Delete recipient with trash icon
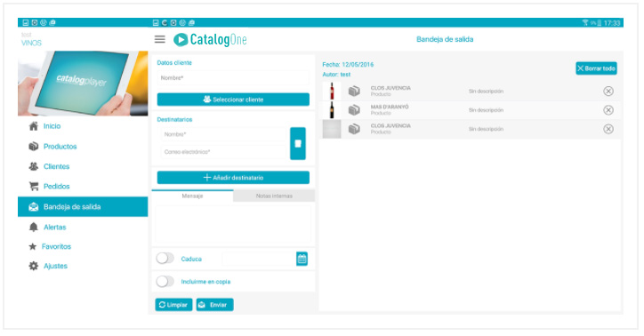 click(x=298, y=144)
